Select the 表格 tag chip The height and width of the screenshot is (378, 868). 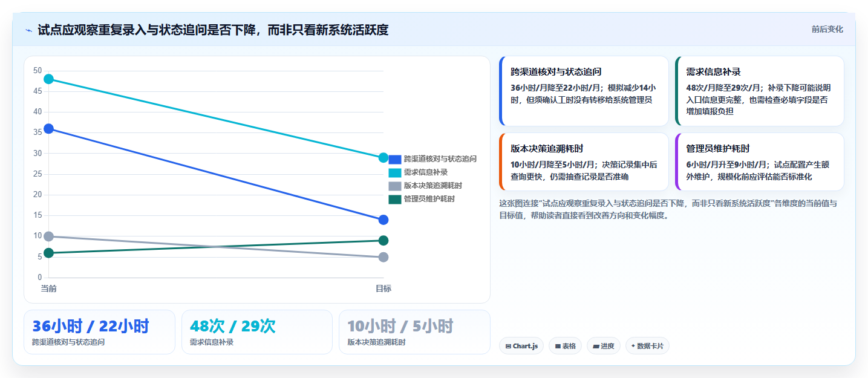[565, 346]
